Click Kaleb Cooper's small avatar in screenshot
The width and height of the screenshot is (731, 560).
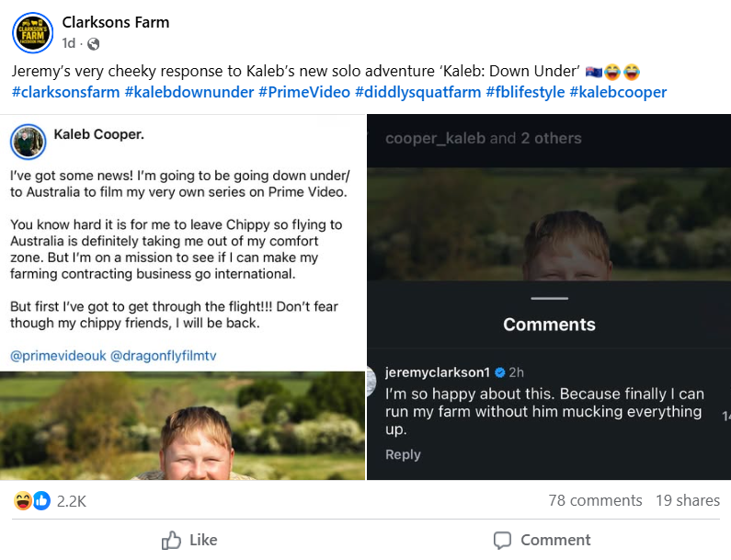click(x=29, y=142)
